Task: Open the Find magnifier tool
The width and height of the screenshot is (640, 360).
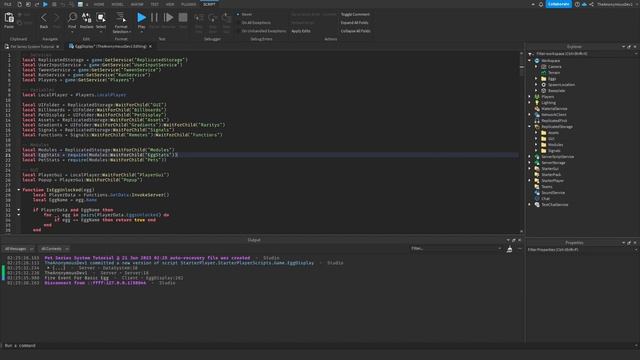Action: [x=72, y=17]
